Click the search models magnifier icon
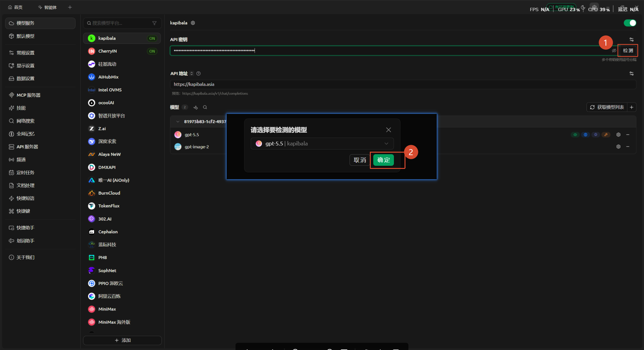The width and height of the screenshot is (644, 350). click(x=205, y=107)
